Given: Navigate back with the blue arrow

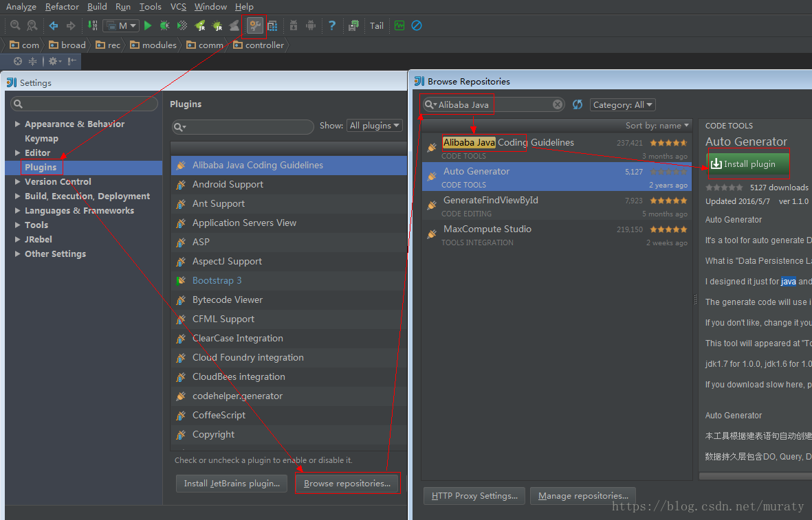Looking at the screenshot, I should (54, 25).
